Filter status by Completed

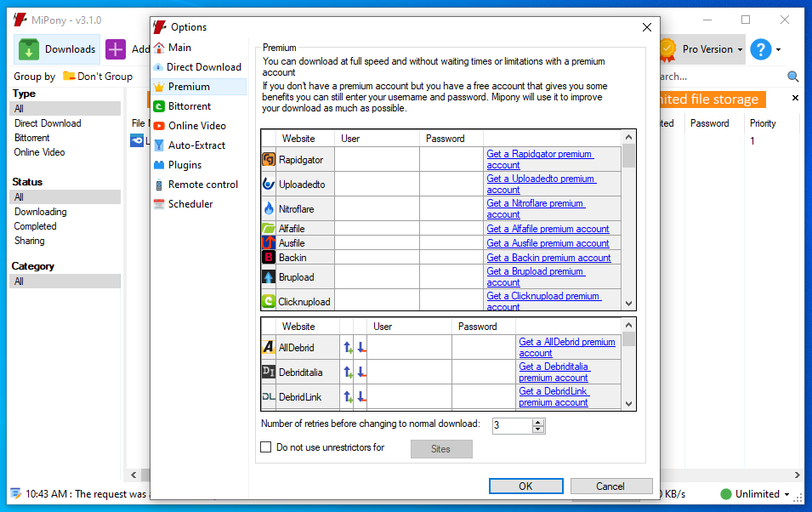(x=35, y=226)
